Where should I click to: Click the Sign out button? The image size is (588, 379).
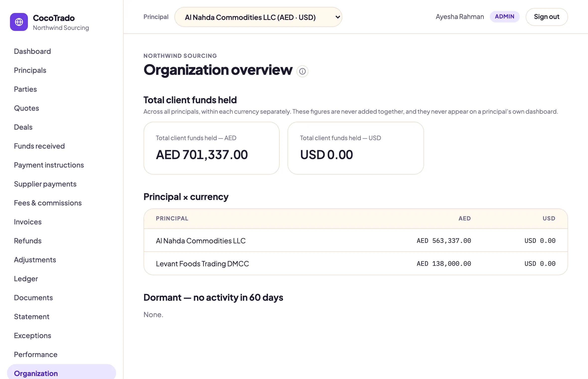coord(547,17)
